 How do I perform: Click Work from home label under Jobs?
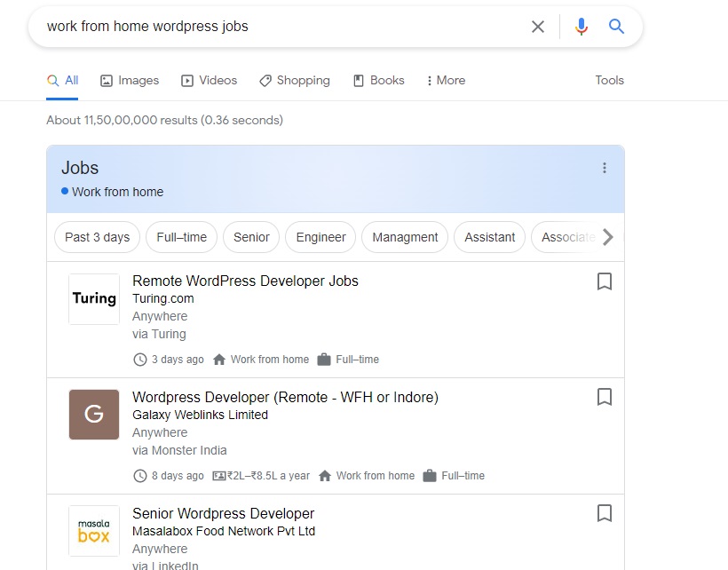(x=117, y=192)
